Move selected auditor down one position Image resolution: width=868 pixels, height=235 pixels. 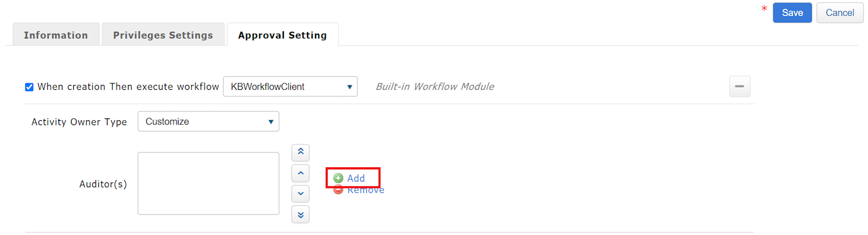pyautogui.click(x=301, y=194)
